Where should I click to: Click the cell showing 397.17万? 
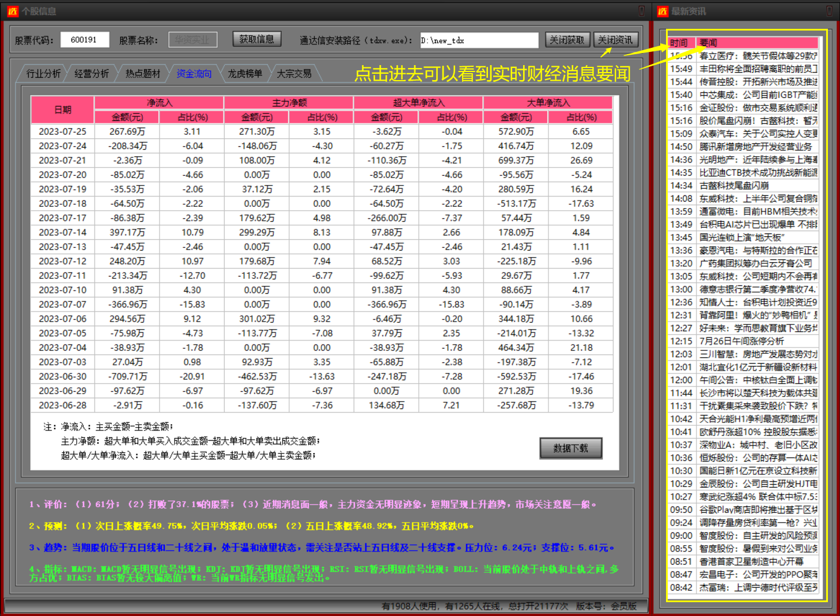click(127, 232)
